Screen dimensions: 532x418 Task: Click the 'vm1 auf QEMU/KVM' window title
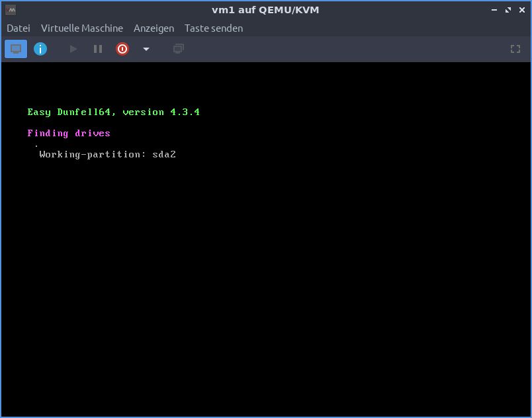[x=265, y=10]
